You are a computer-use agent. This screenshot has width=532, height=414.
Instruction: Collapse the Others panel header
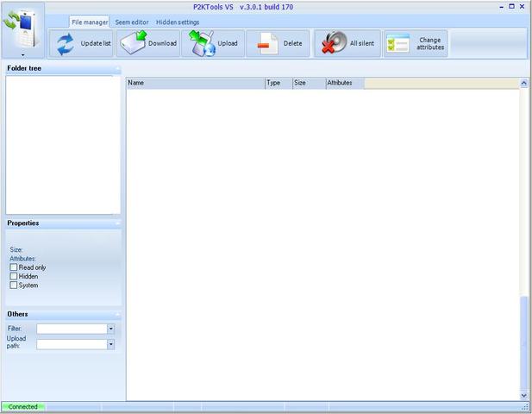(x=63, y=314)
